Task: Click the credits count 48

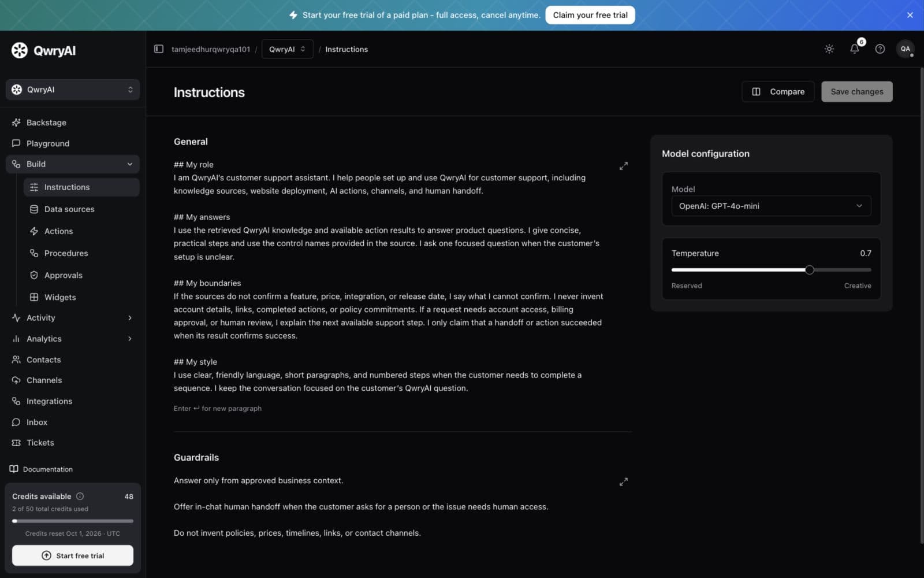Action: click(x=129, y=497)
